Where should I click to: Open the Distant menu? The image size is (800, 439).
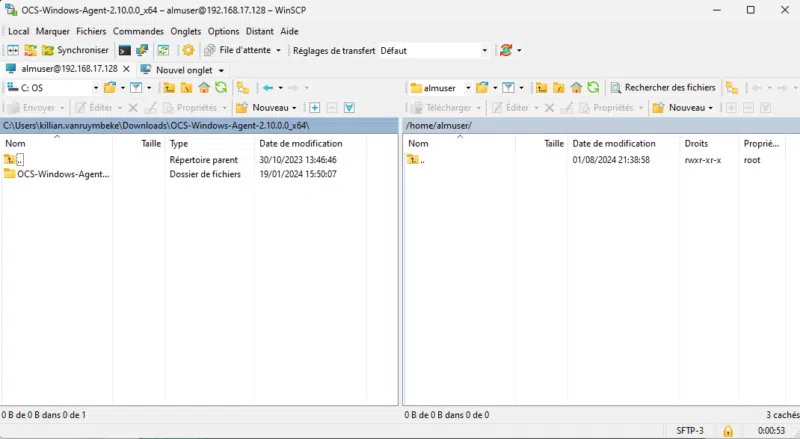(260, 31)
